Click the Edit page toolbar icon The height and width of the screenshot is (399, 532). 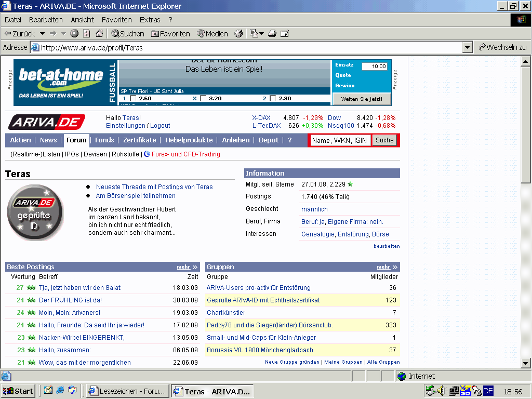(284, 34)
